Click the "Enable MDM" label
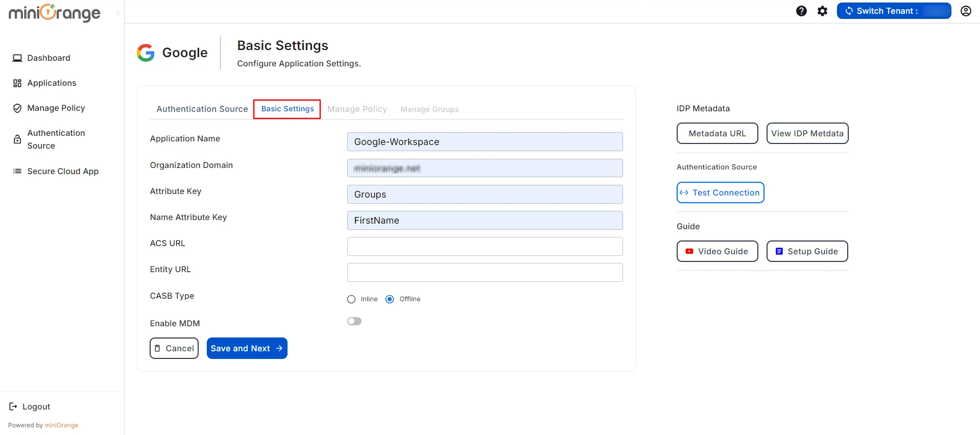Image resolution: width=980 pixels, height=435 pixels. pyautogui.click(x=175, y=323)
